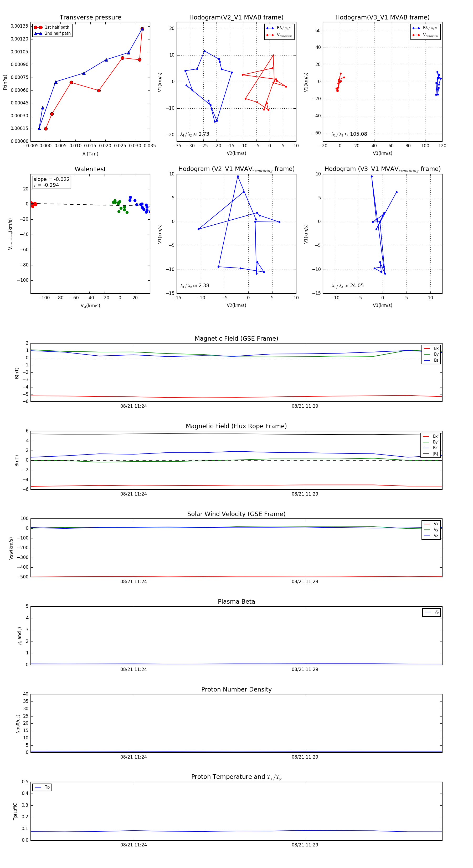Click the "V_remaining(km/s)" y-axis label of WalenTest
The width and height of the screenshot is (473, 868).
tap(11, 234)
